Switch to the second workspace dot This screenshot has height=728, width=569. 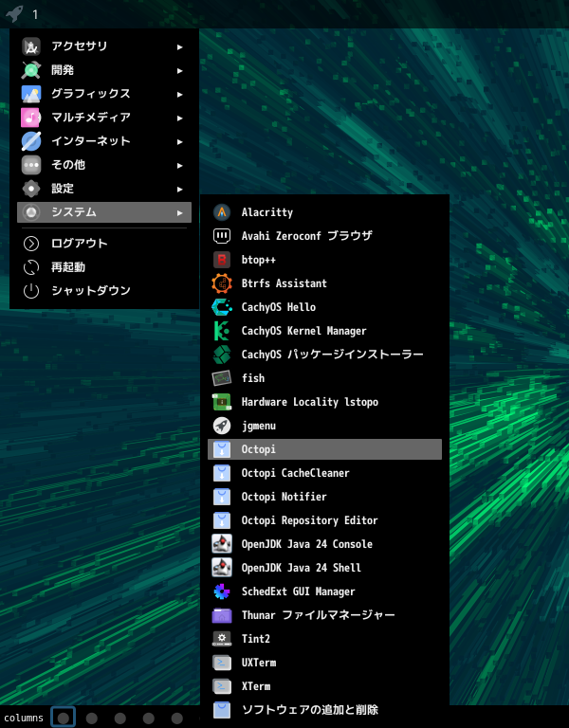click(x=91, y=719)
